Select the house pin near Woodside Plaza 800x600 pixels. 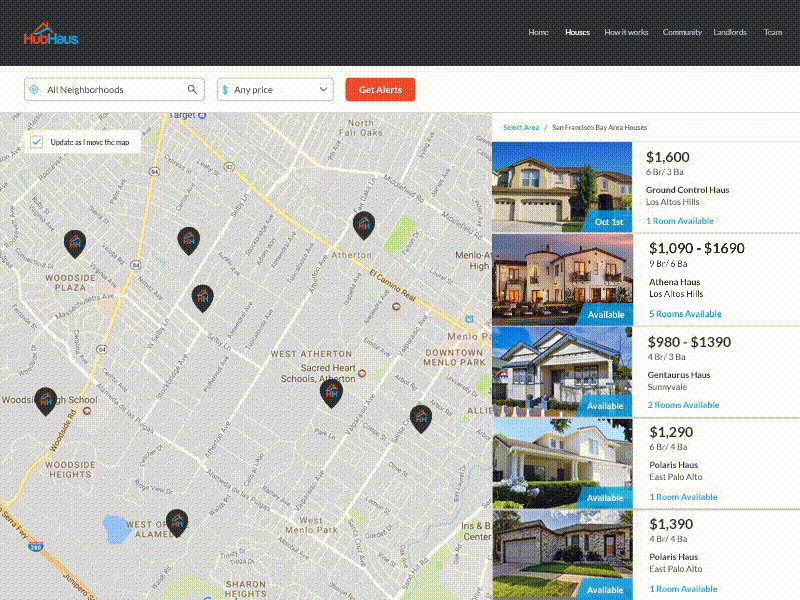tap(75, 243)
